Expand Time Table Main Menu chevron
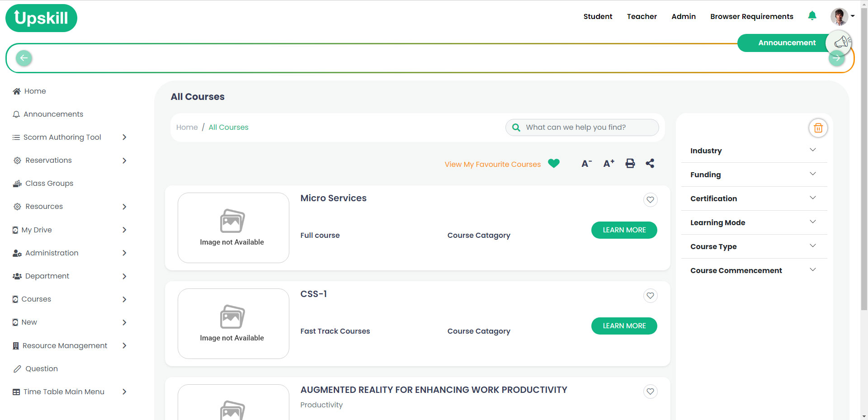Viewport: 868px width, 420px height. pyautogui.click(x=124, y=392)
